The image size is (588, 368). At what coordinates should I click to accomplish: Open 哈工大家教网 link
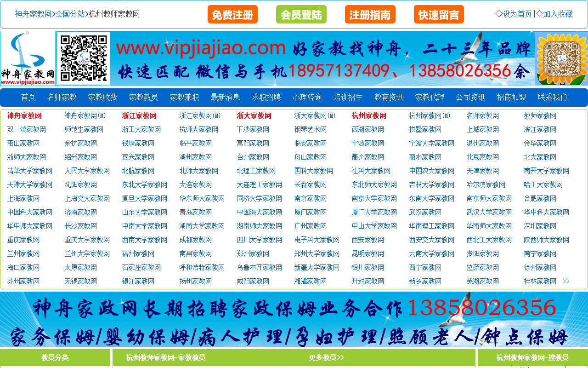[543, 184]
